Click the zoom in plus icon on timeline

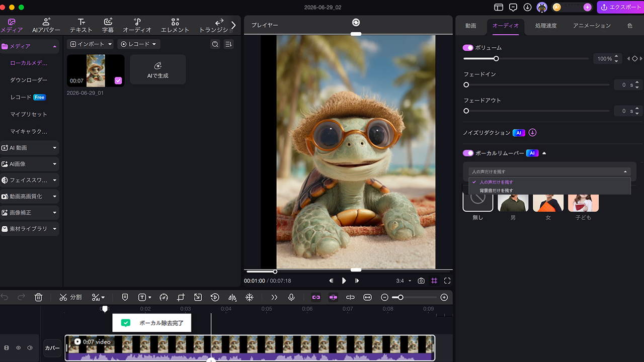coord(444,297)
